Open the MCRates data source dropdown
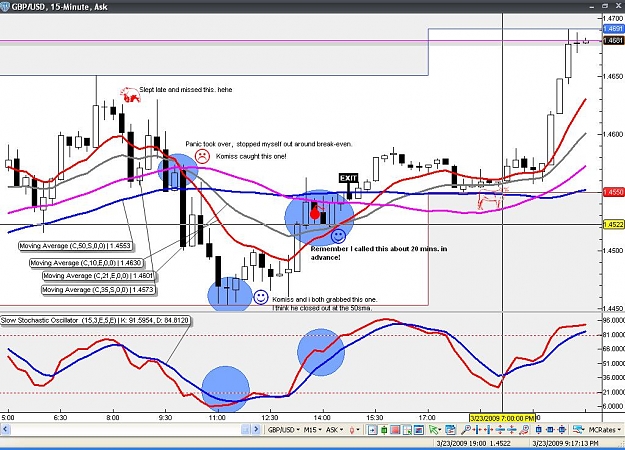 tap(605, 430)
